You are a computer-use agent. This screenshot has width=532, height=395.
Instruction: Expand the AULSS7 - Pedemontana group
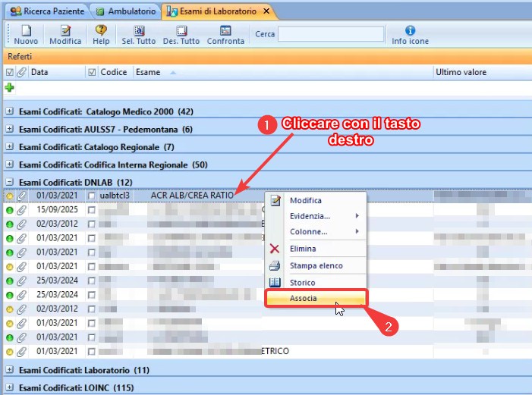(10, 129)
